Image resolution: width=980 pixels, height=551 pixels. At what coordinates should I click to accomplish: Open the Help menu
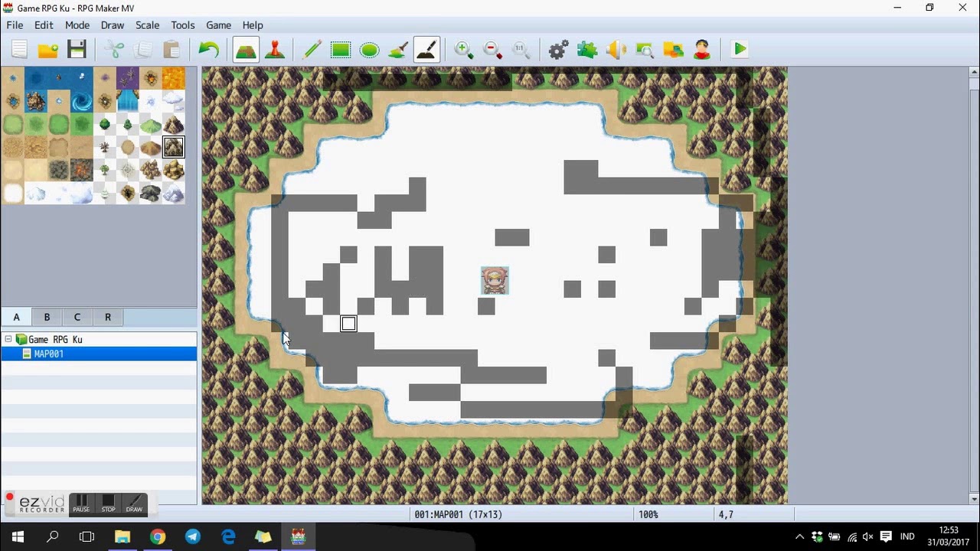tap(253, 25)
